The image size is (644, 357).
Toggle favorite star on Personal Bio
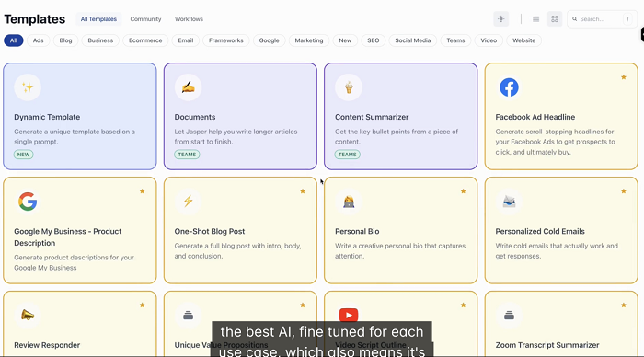pyautogui.click(x=463, y=191)
